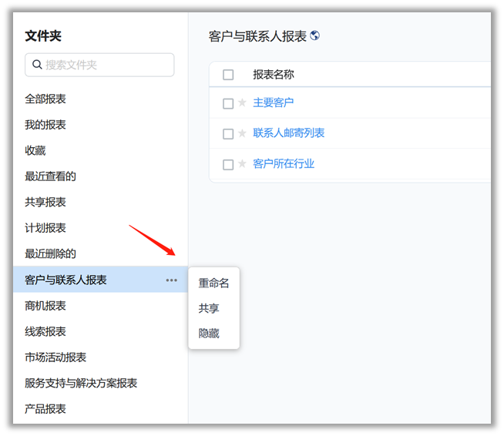Click the magnifier icon in folder search
Viewport: 504px width, 436px height.
[x=37, y=65]
